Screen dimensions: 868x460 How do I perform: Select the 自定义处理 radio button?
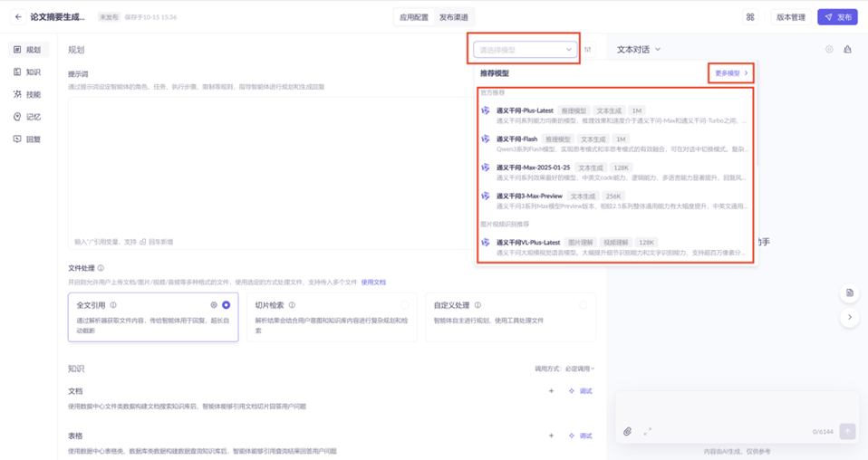pyautogui.click(x=583, y=305)
